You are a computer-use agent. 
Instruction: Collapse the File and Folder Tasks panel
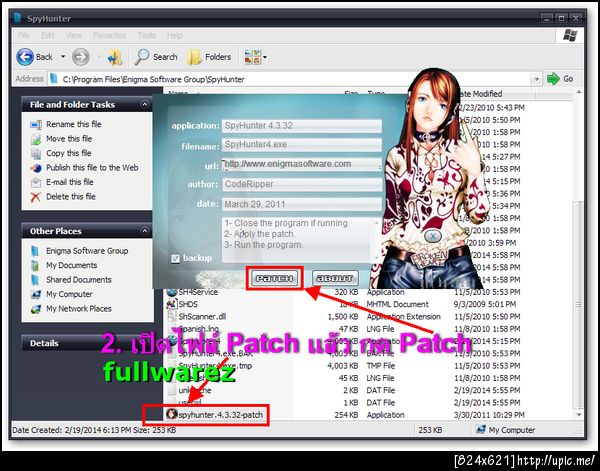[144, 104]
